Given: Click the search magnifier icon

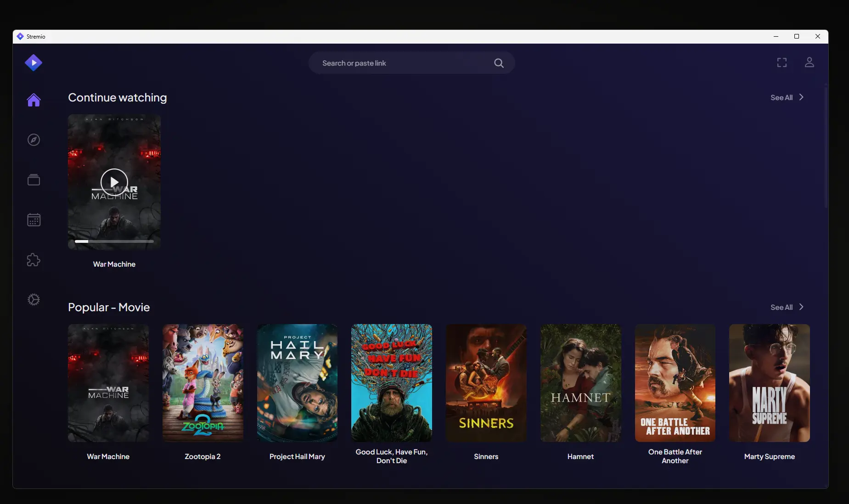Looking at the screenshot, I should [x=499, y=63].
